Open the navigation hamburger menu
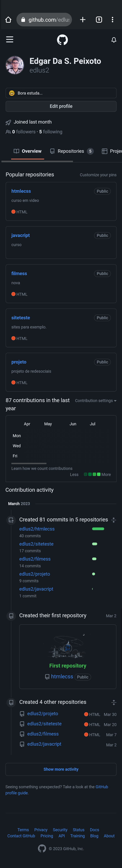The image size is (122, 868). pos(10,39)
